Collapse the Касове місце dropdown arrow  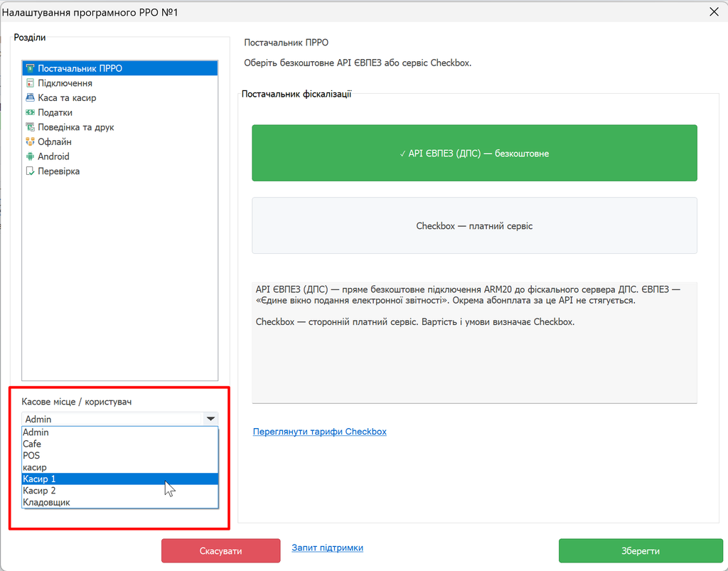pos(210,419)
